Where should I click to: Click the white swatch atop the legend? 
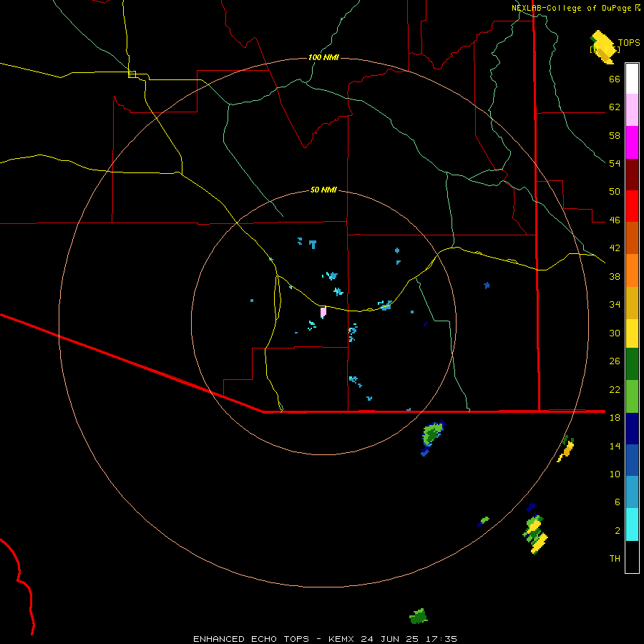click(632, 79)
